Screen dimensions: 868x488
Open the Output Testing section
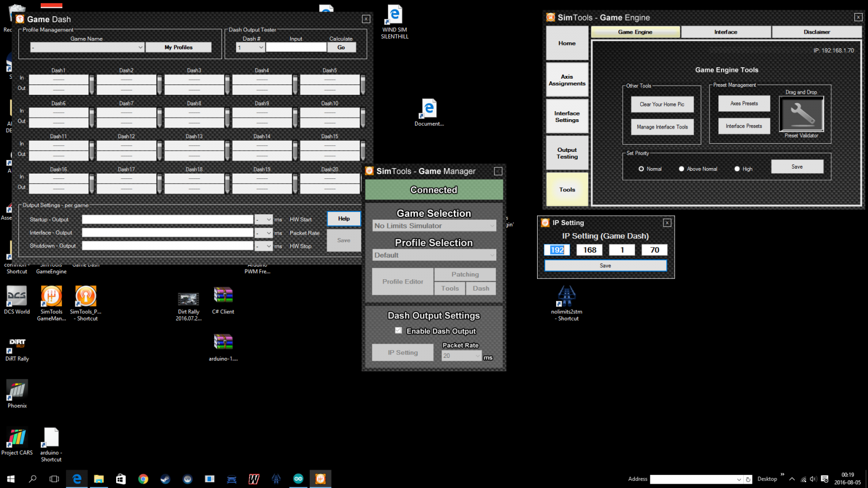tap(567, 153)
